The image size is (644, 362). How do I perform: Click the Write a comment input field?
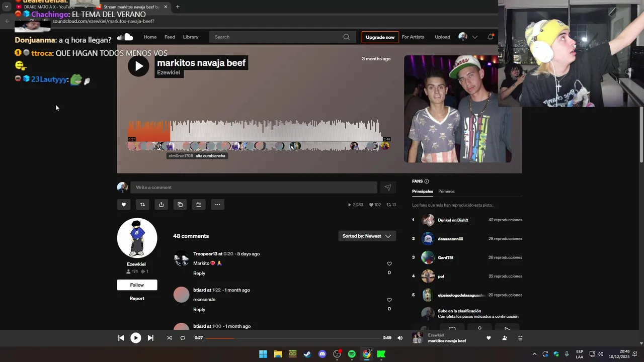[254, 188]
